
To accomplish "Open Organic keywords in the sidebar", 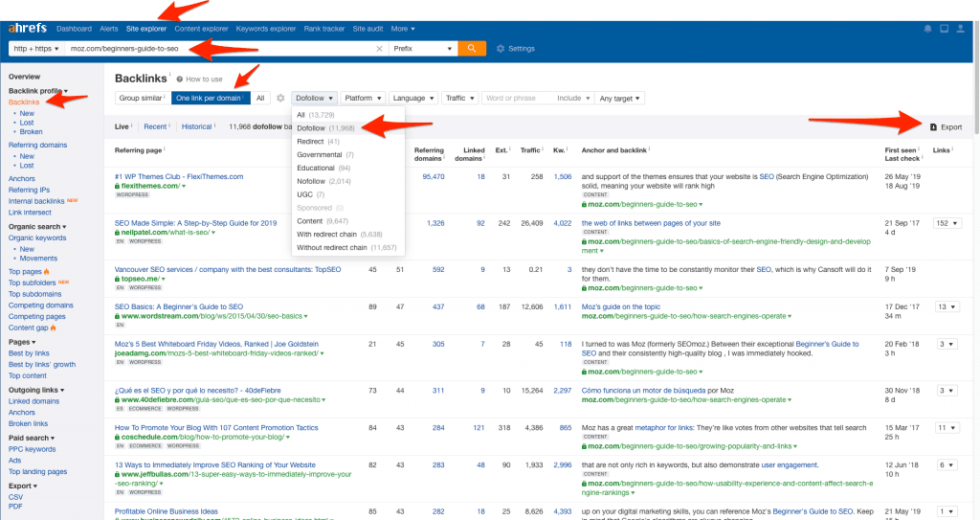I will point(37,237).
